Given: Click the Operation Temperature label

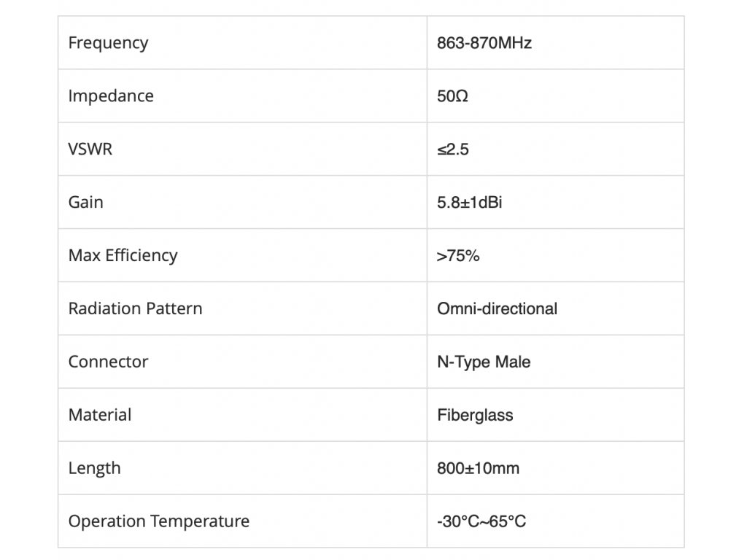Looking at the screenshot, I should tap(158, 521).
